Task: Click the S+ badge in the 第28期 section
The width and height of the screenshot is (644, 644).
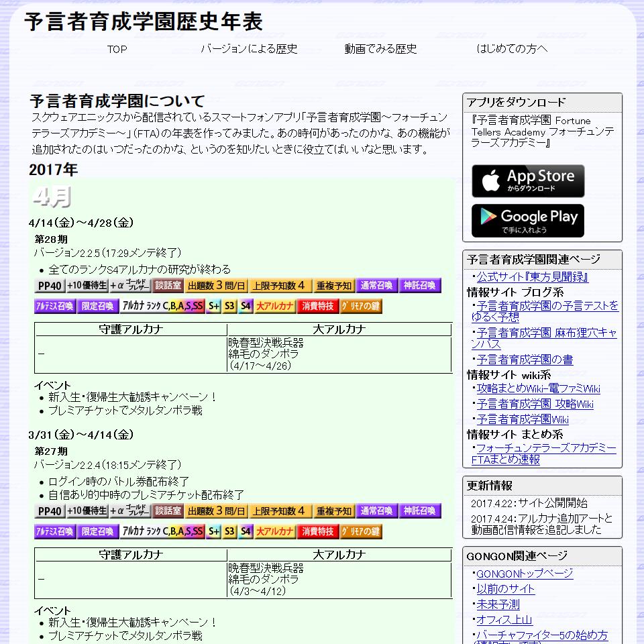Action: pyautogui.click(x=214, y=306)
